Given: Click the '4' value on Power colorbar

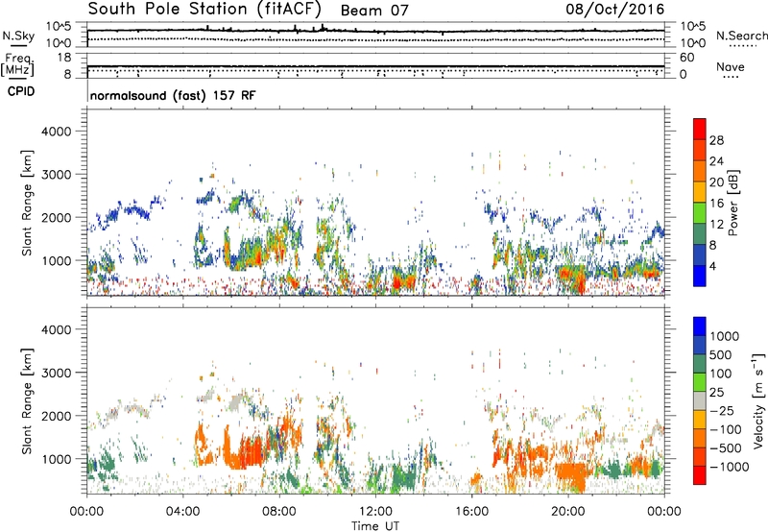Looking at the screenshot, I should (x=713, y=266).
